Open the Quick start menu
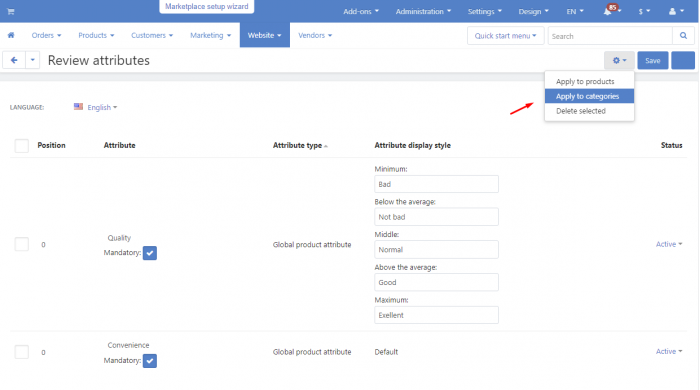The image size is (700, 390). pos(505,36)
